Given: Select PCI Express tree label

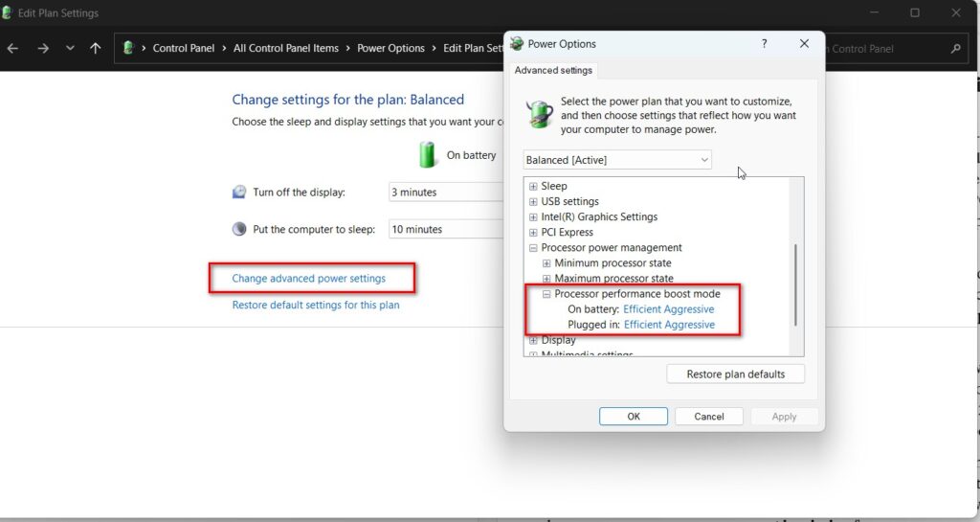Looking at the screenshot, I should 567,232.
